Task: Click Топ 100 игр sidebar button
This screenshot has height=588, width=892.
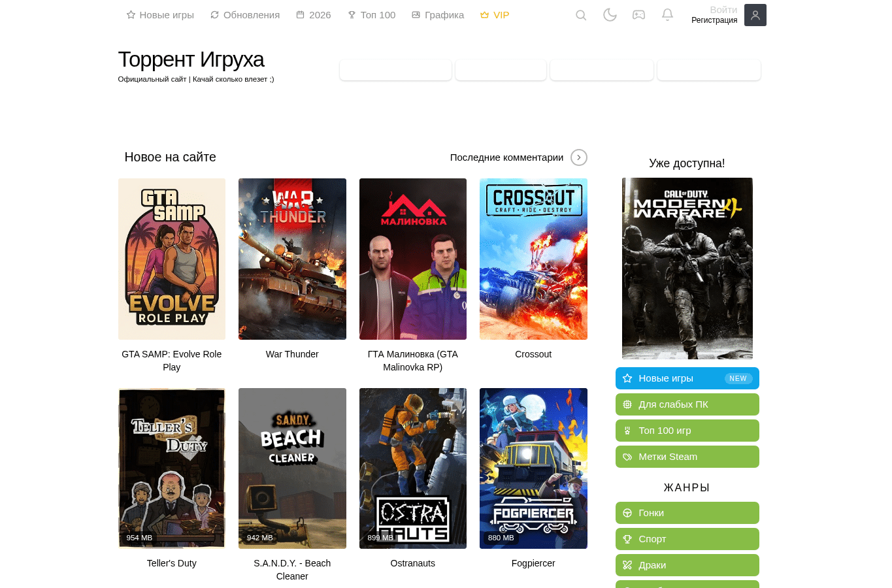Action: (687, 431)
